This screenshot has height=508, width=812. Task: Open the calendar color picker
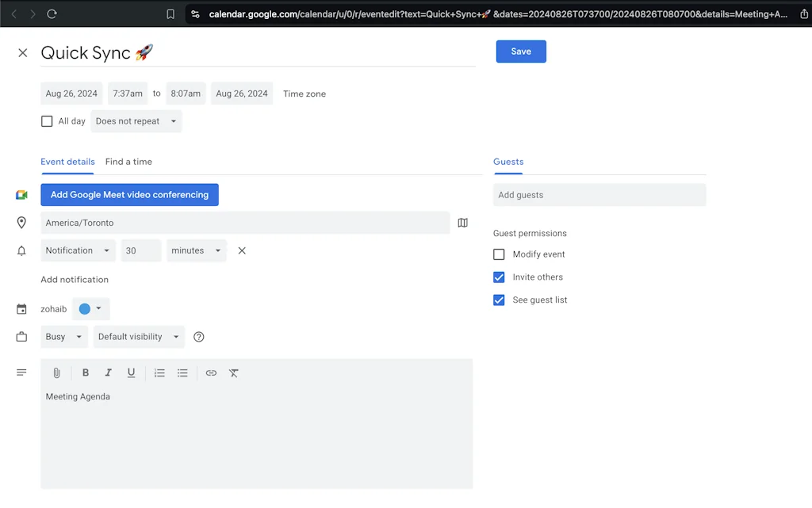point(90,308)
